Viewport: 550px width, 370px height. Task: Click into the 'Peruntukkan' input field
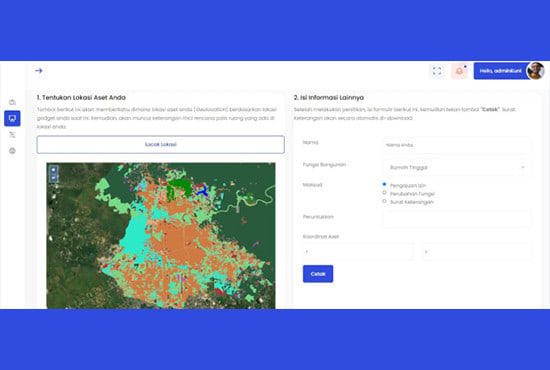click(457, 219)
